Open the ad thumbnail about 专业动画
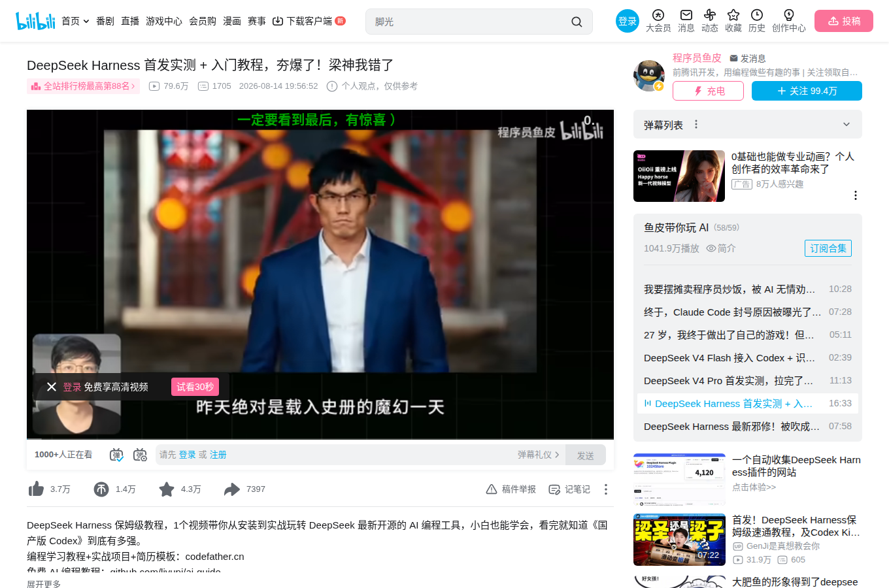The height and width of the screenshot is (588, 889). pos(679,176)
